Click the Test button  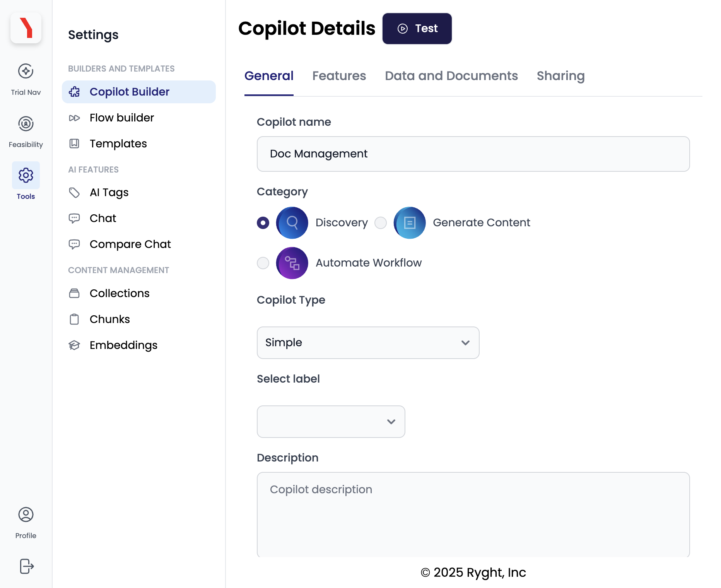tap(417, 29)
